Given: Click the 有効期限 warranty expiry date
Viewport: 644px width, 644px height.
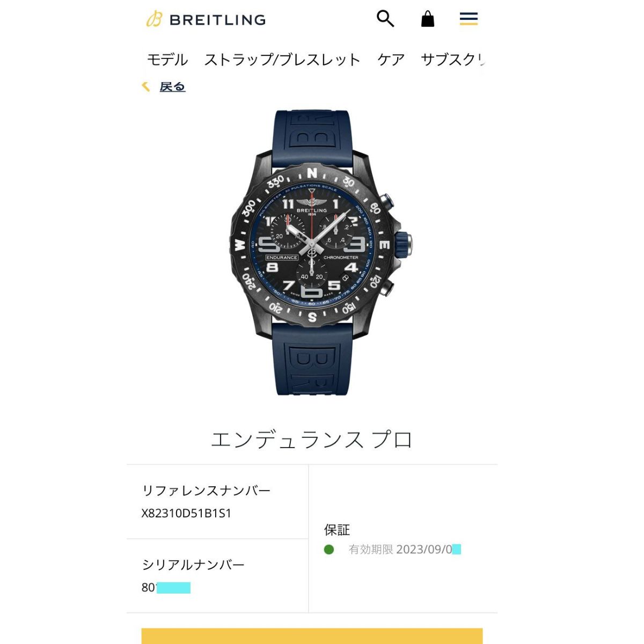Looking at the screenshot, I should point(405,550).
